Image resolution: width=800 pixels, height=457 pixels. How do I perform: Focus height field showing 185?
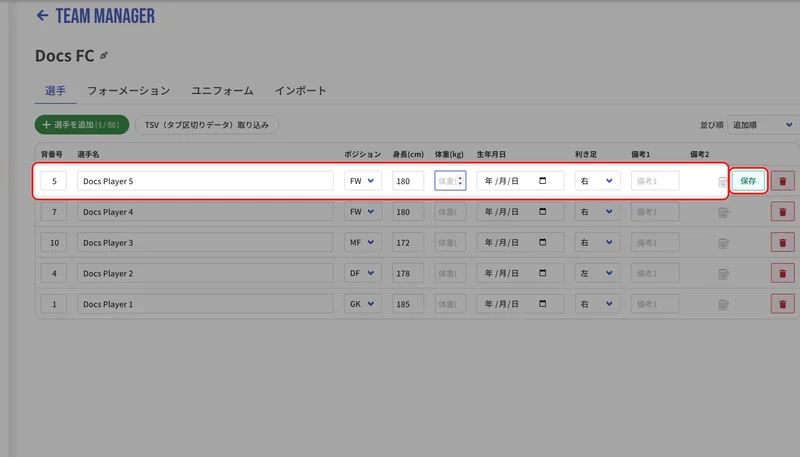[x=408, y=304]
